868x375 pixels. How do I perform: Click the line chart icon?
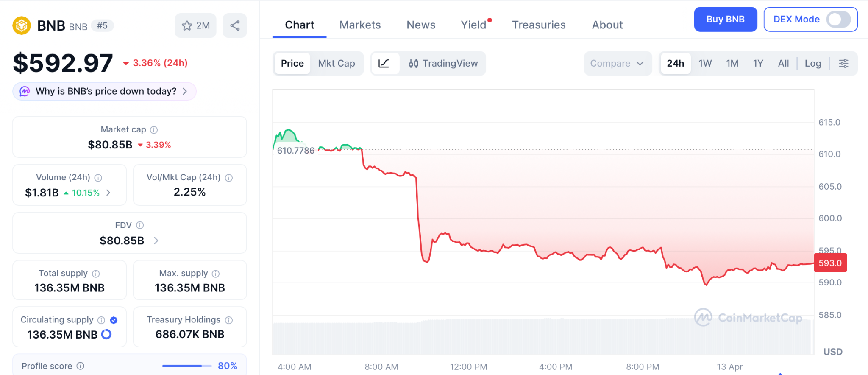384,63
